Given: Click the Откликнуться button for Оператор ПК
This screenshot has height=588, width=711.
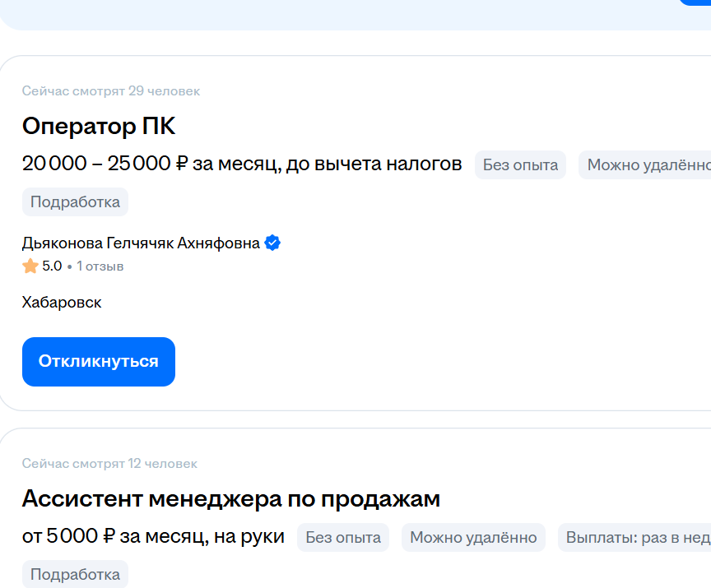Looking at the screenshot, I should pos(99,362).
